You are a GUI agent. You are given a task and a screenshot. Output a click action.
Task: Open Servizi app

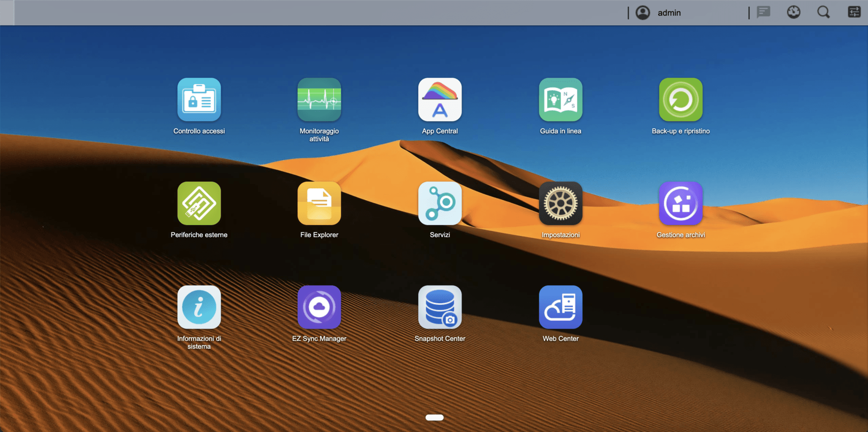tap(440, 203)
